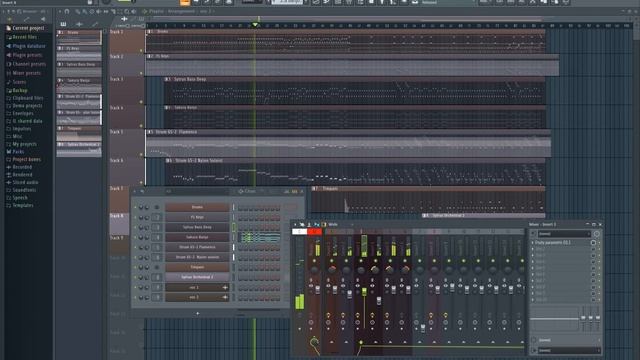Image resolution: width=640 pixels, height=360 pixels.
Task: Select Sytrus Orchestral 2 pattern in picker
Action: (79, 149)
